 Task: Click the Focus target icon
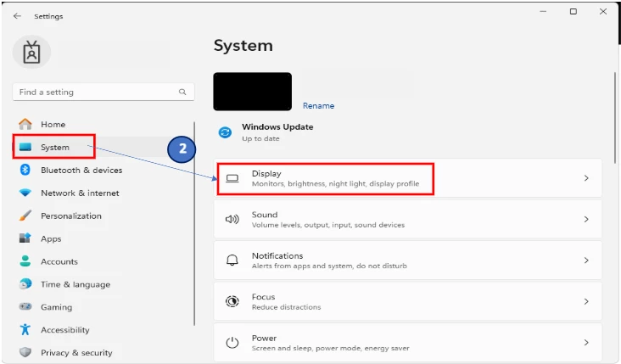click(x=232, y=301)
